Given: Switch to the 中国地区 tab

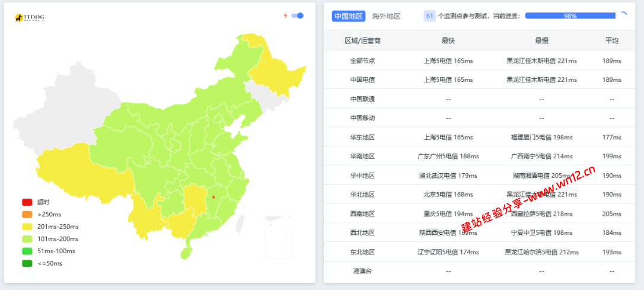Looking at the screenshot, I should tap(349, 16).
